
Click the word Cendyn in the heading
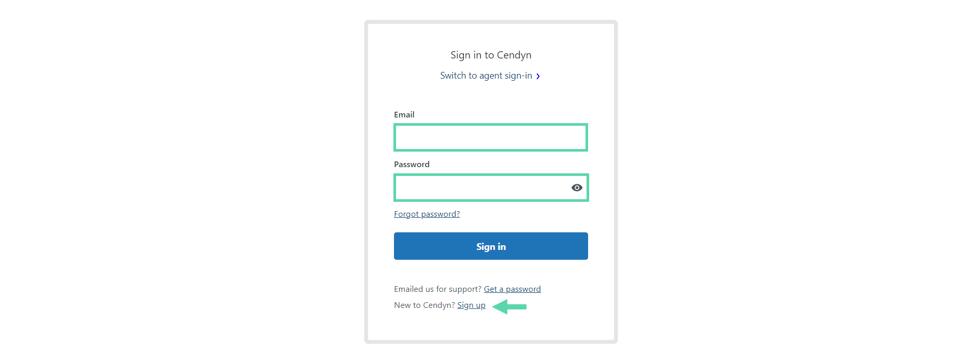pos(514,55)
